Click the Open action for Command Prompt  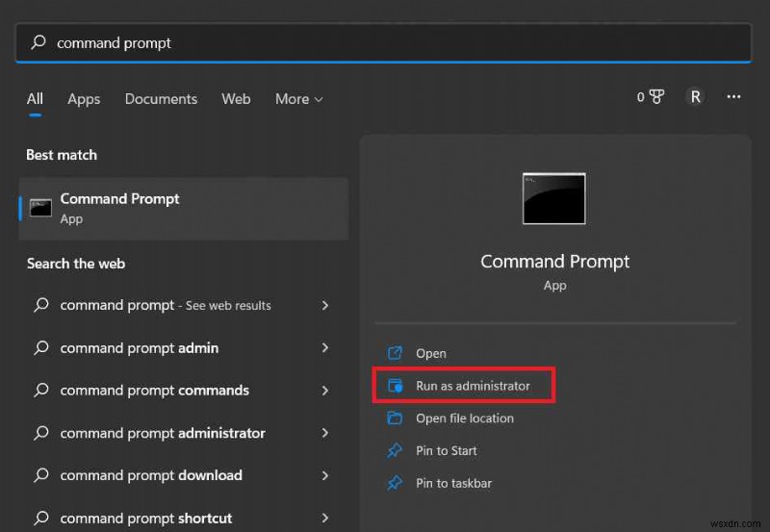point(430,354)
